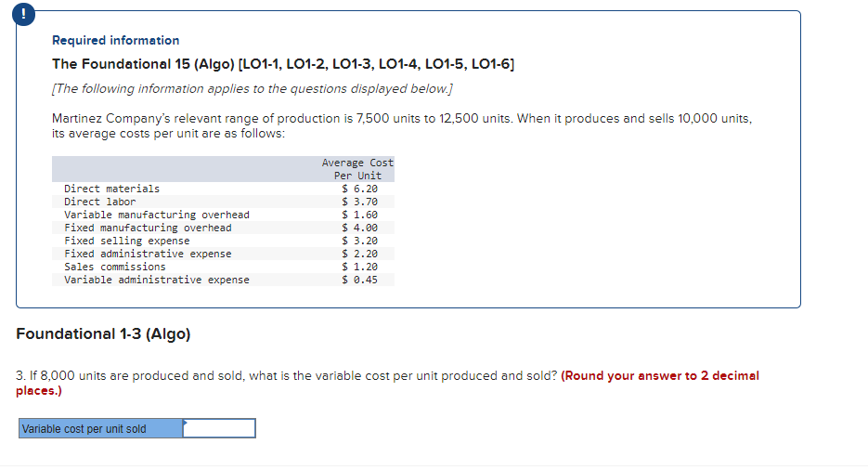Screen dimensions: 868x470
Task: Click the Martinez Company relevant range paragraph
Action: [402, 125]
